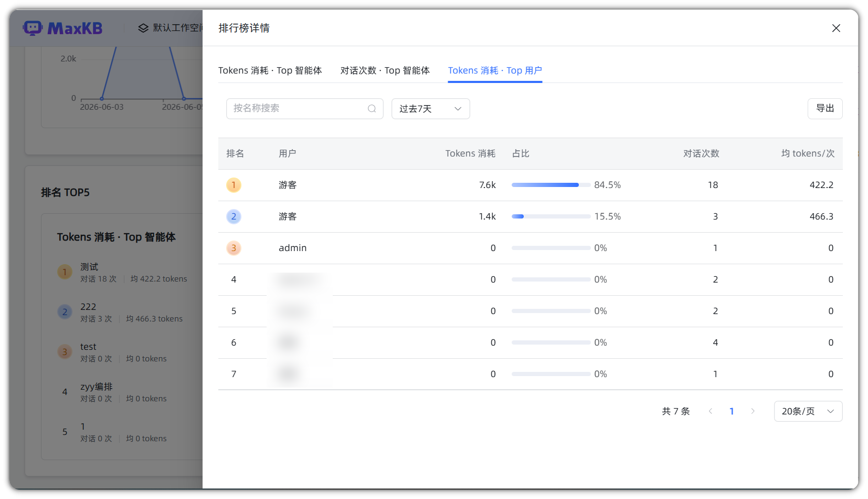Viewport: 868px width, 499px height.
Task: Click rank number 4 in table
Action: (x=234, y=279)
